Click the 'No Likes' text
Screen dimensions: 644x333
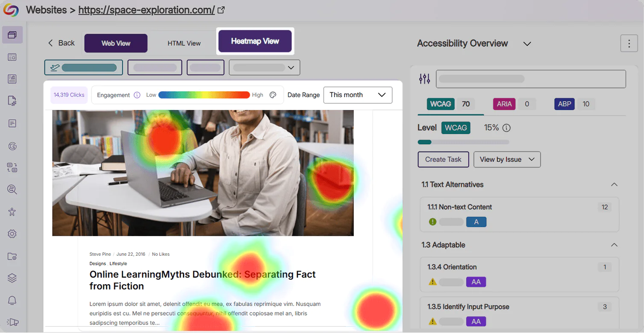[x=161, y=254]
